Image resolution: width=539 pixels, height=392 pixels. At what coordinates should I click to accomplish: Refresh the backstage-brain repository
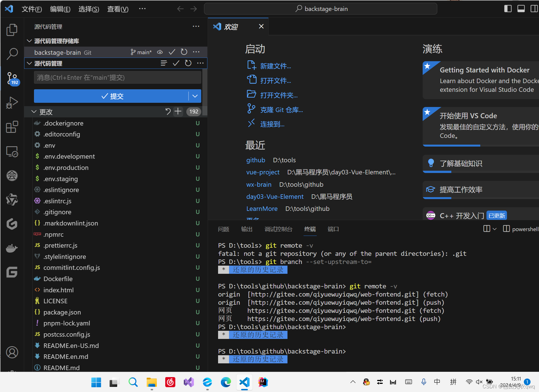(184, 52)
